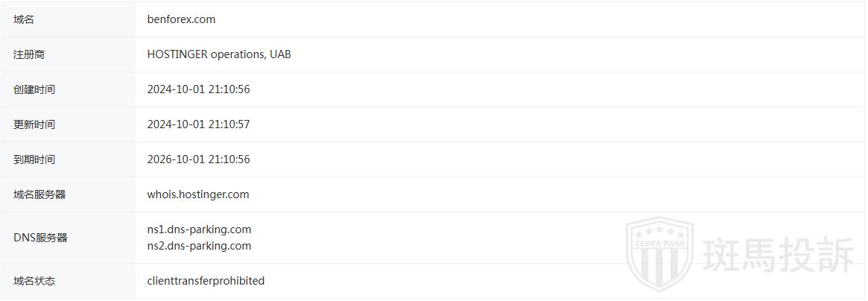Click the benforex.com domain value

181,19
